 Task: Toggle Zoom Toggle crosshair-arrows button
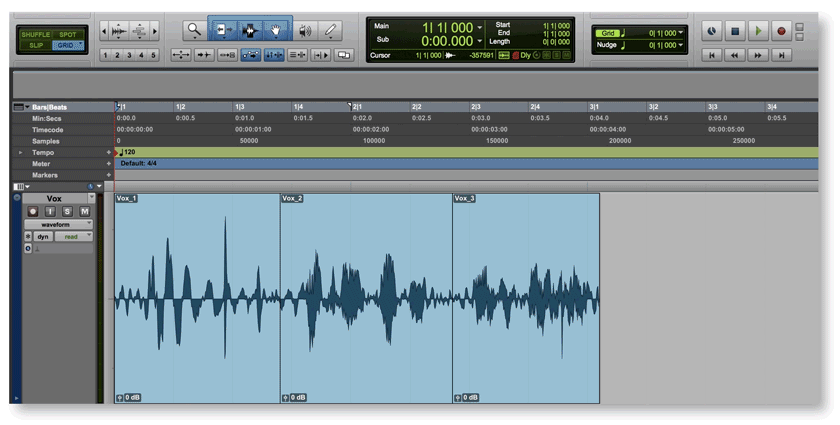(181, 55)
